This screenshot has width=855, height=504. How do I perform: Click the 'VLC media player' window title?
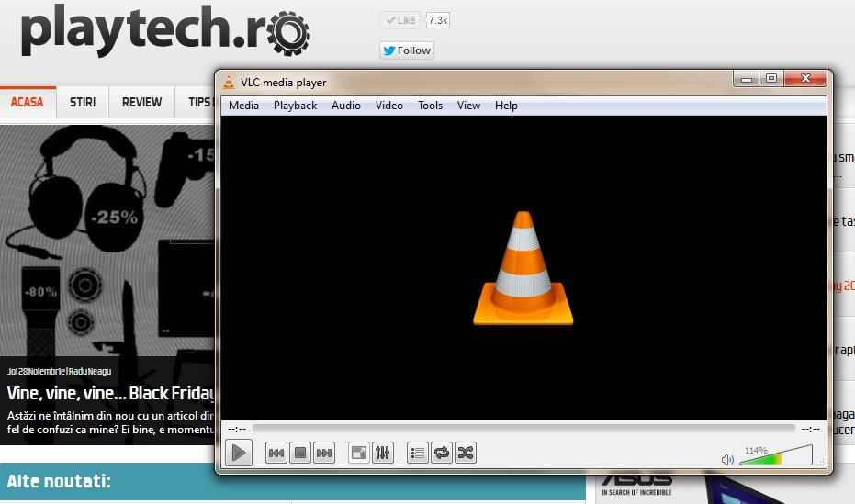point(284,83)
